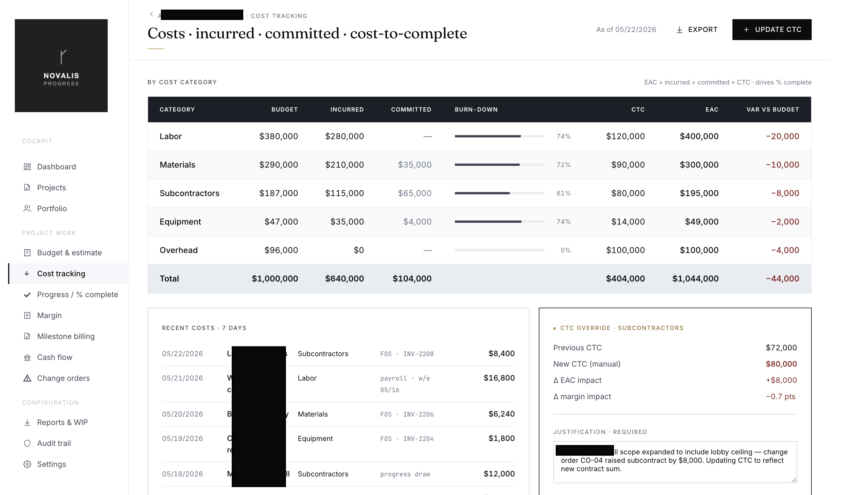Click the Milestone billing icon
The height and width of the screenshot is (495, 868).
tap(27, 336)
